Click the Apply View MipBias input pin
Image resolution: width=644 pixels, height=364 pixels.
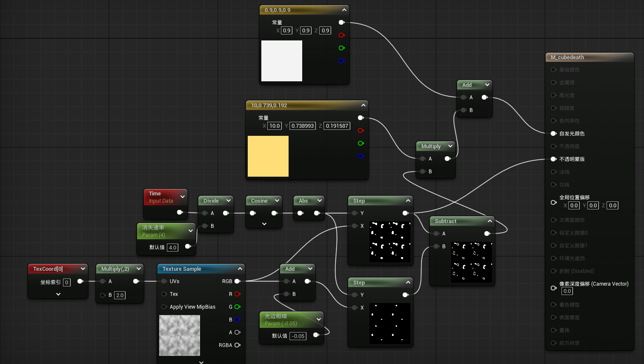coord(164,307)
